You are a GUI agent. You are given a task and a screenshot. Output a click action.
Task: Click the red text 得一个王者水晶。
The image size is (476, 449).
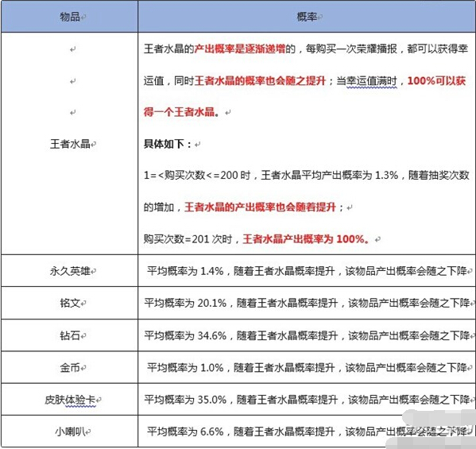click(x=181, y=112)
